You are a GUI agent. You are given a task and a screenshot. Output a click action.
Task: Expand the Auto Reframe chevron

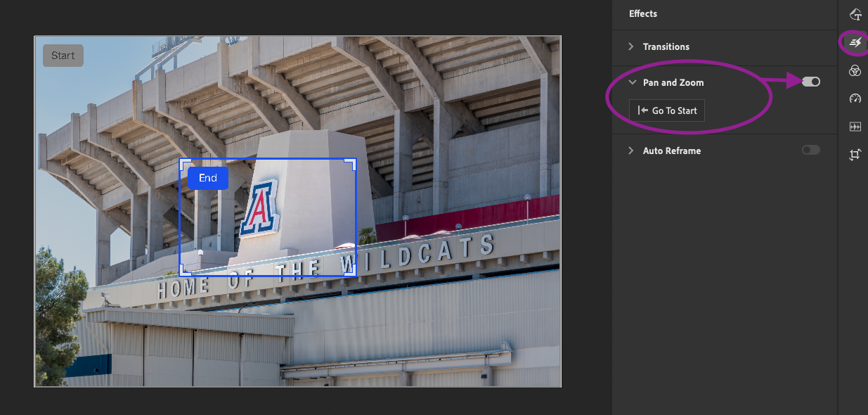(x=631, y=151)
